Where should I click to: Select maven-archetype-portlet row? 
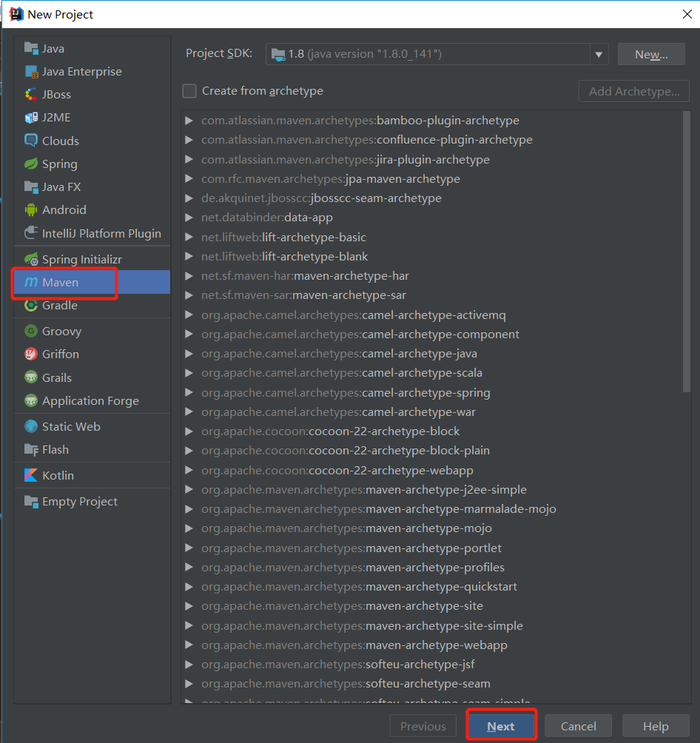[431, 548]
